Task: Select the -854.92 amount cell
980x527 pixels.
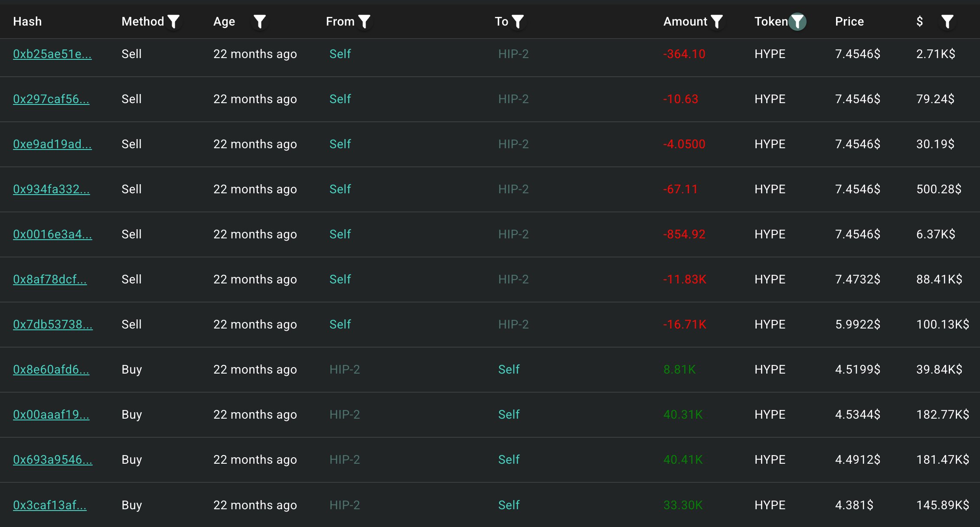Action: click(x=684, y=234)
